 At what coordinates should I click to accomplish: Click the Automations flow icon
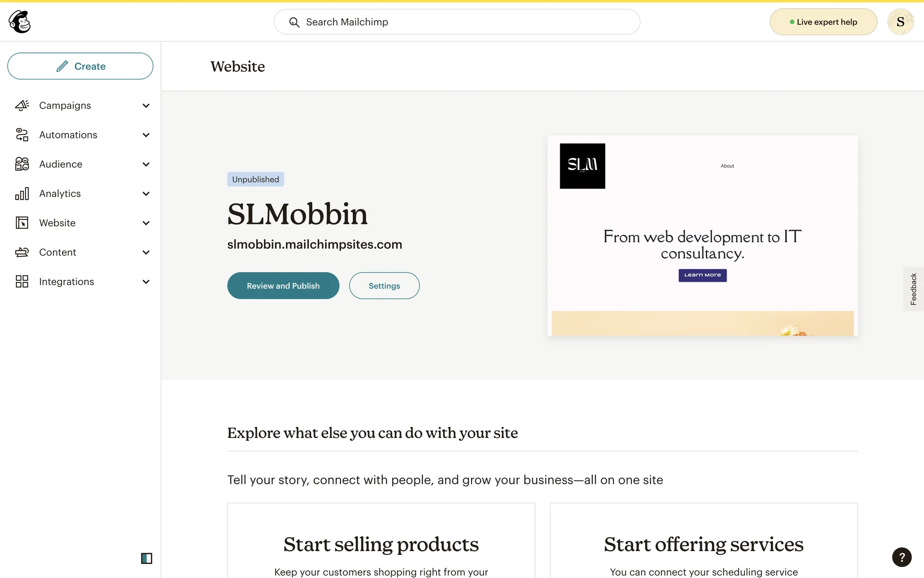pyautogui.click(x=22, y=135)
